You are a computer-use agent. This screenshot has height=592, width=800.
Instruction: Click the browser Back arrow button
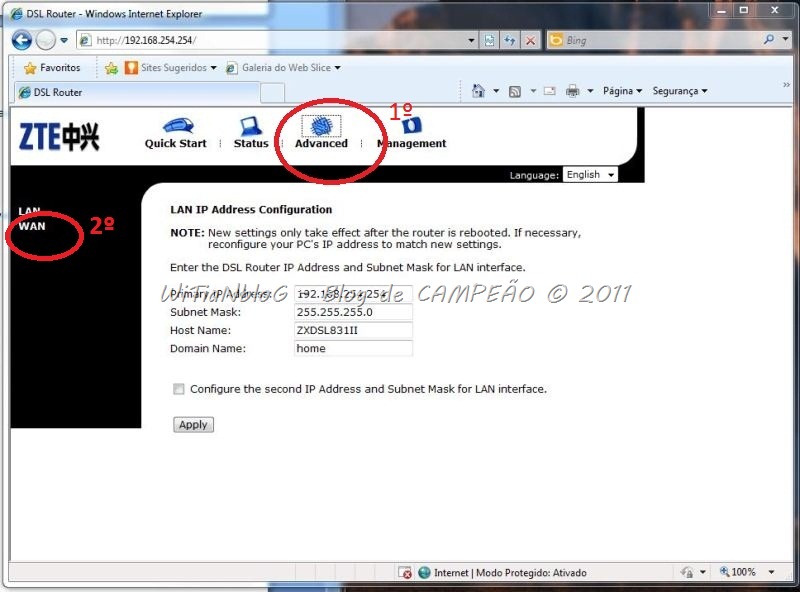(21, 40)
